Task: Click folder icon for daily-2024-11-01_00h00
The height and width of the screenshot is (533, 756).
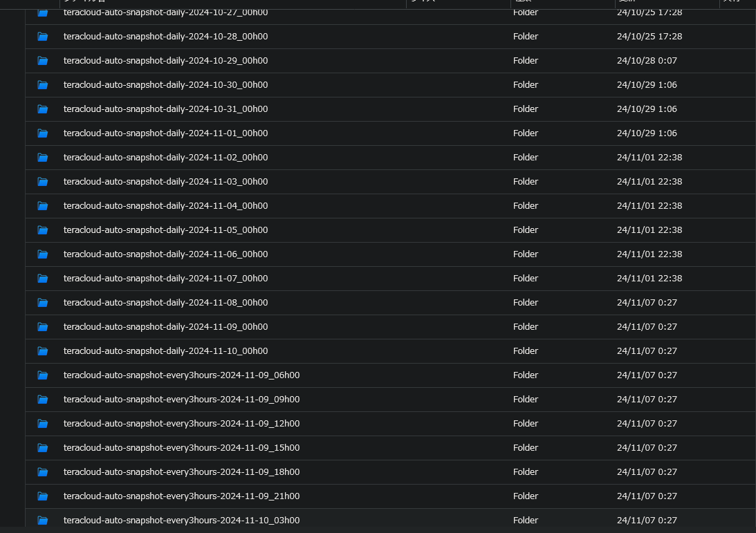Action: 42,133
